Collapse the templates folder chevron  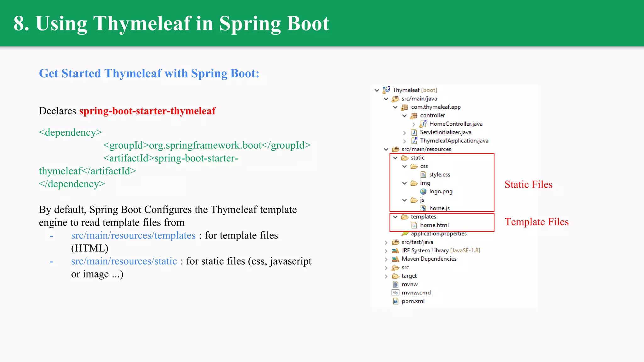(396, 217)
